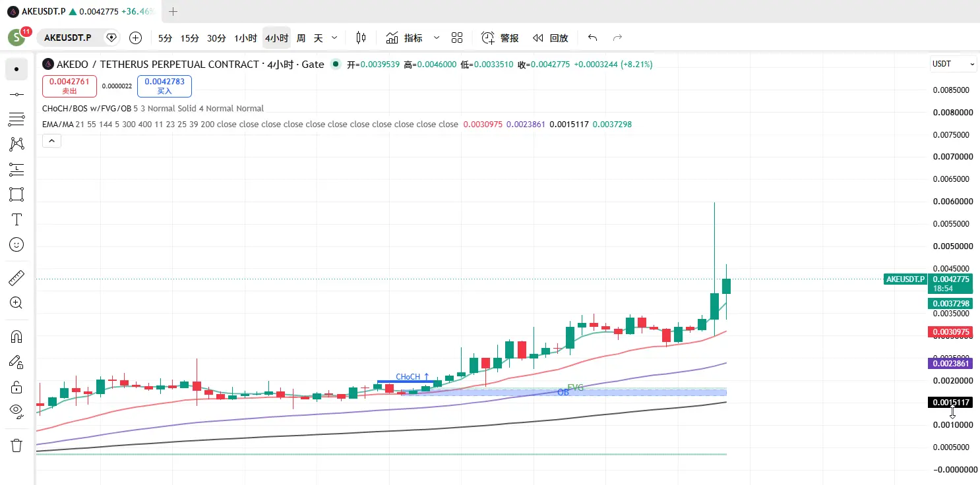
Task: Switch to the 5分 timeframe
Action: (165, 38)
